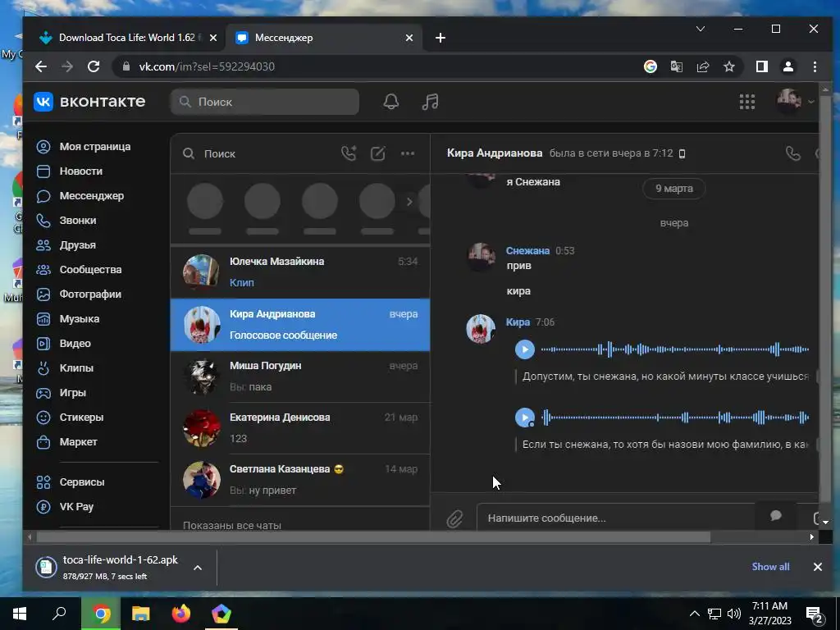Open chat with Миша Погудин
The width and height of the screenshot is (840, 630).
pyautogui.click(x=300, y=377)
